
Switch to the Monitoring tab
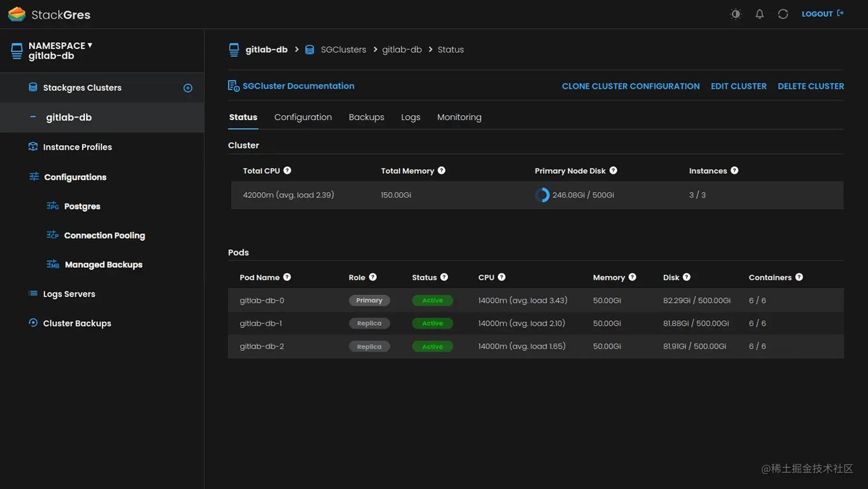point(459,117)
